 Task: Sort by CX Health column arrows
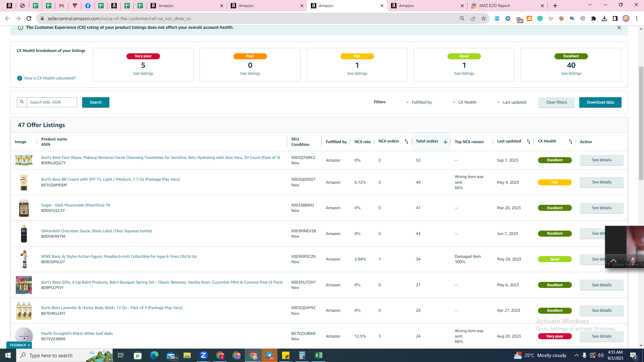point(571,142)
